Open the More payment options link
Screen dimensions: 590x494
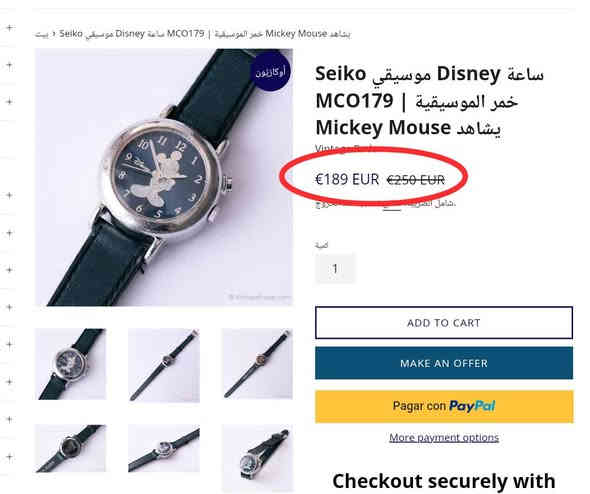[444, 438]
